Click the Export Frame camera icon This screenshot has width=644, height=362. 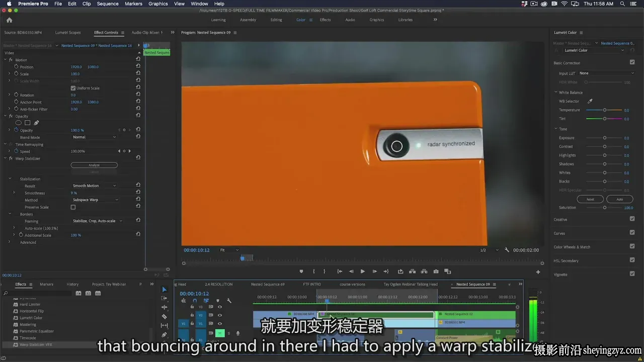436,271
